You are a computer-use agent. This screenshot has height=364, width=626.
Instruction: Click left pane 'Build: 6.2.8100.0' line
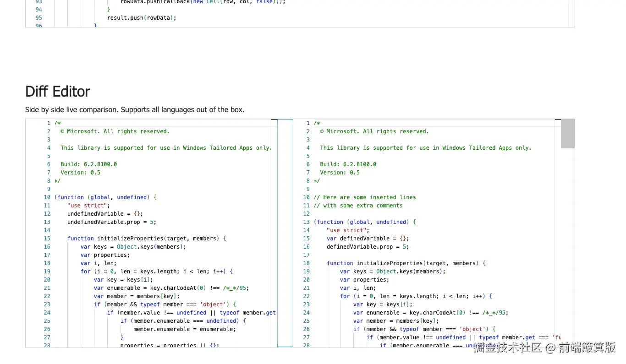point(88,164)
